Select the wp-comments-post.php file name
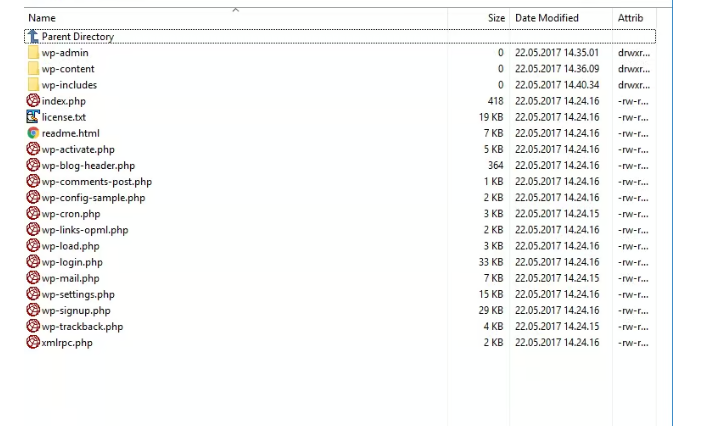This screenshot has width=723, height=426. tap(96, 182)
